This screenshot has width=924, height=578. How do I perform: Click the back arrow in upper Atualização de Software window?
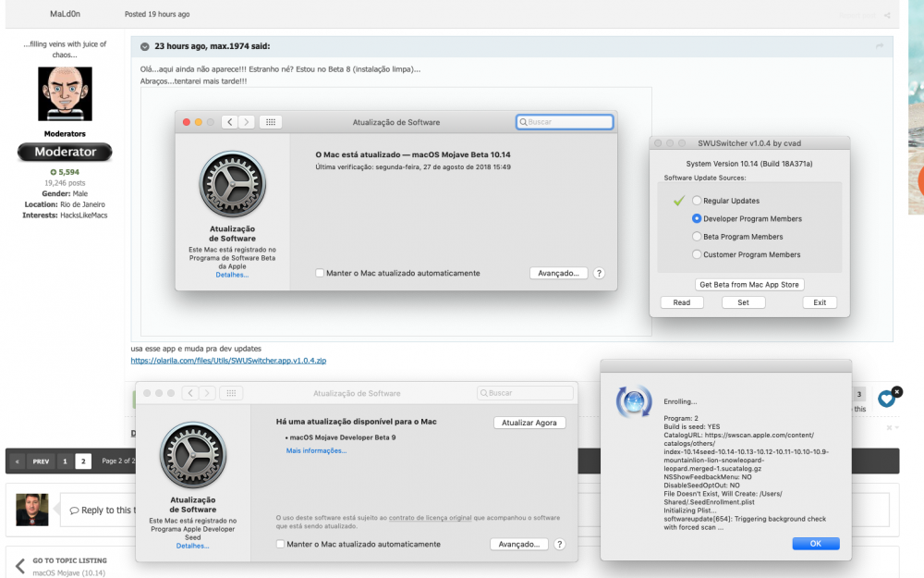tap(230, 122)
